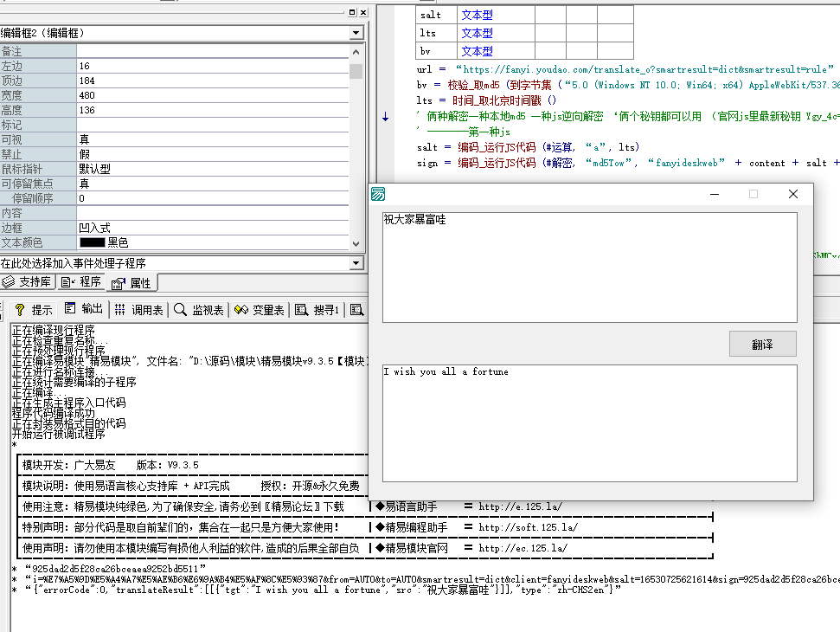Click the 可视 property value 真
The height and width of the screenshot is (632, 840).
pyautogui.click(x=213, y=140)
